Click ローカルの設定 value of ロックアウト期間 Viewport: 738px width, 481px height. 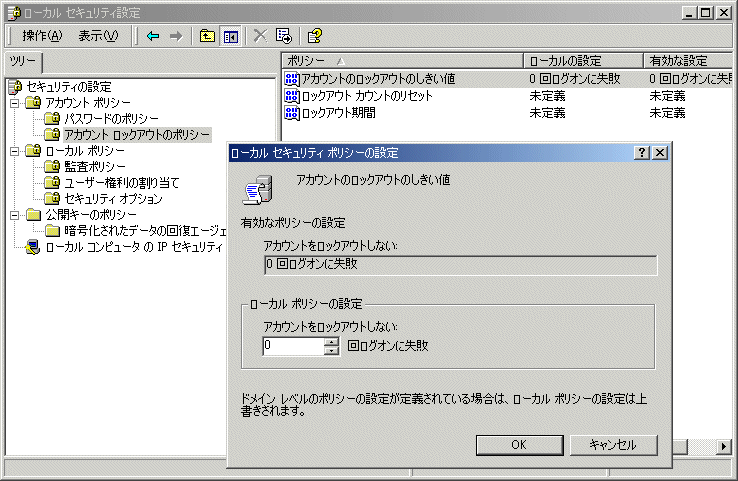(x=547, y=113)
